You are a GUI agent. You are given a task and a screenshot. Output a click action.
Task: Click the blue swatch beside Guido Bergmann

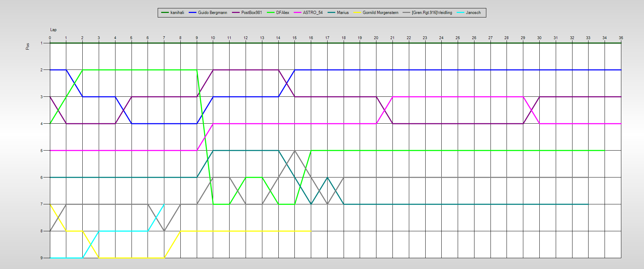(193, 13)
